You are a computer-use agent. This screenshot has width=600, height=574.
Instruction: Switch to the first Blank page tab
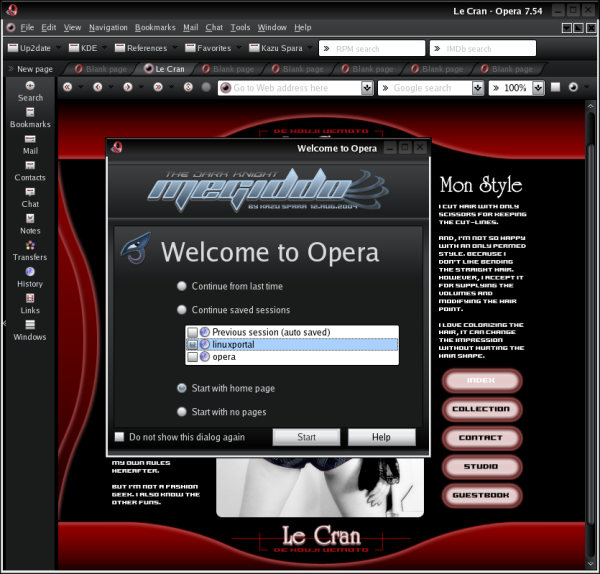[101, 69]
